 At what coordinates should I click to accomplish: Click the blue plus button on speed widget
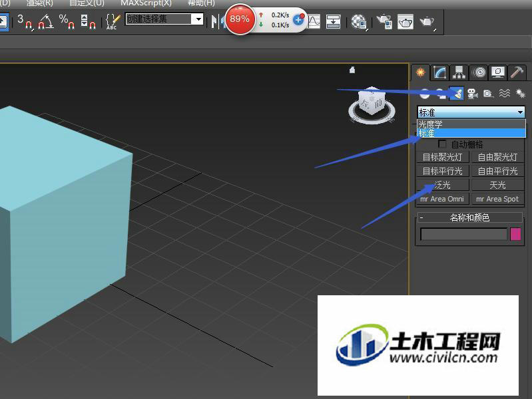(298, 20)
